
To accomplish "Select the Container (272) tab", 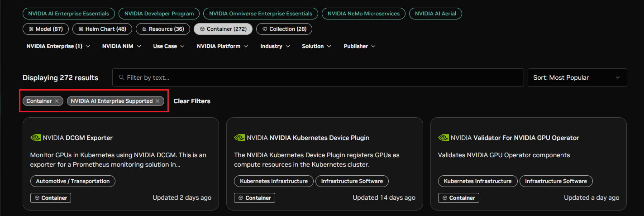I will 223,29.
